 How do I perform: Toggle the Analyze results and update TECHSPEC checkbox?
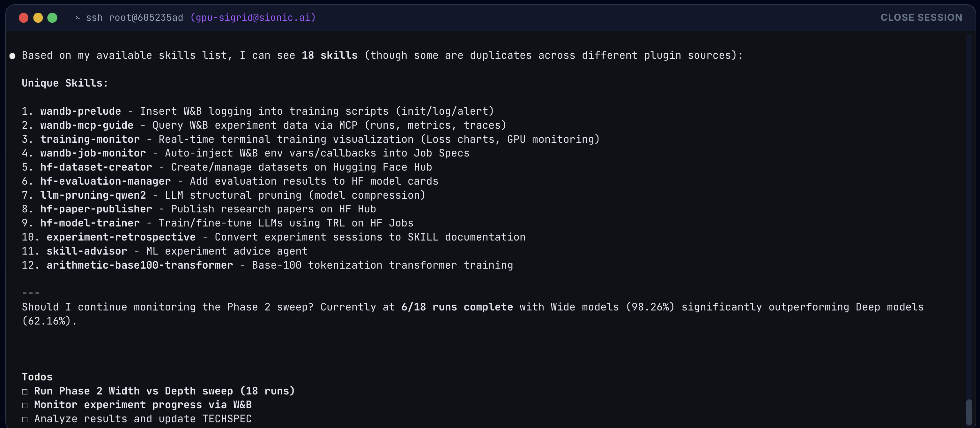pos(25,419)
